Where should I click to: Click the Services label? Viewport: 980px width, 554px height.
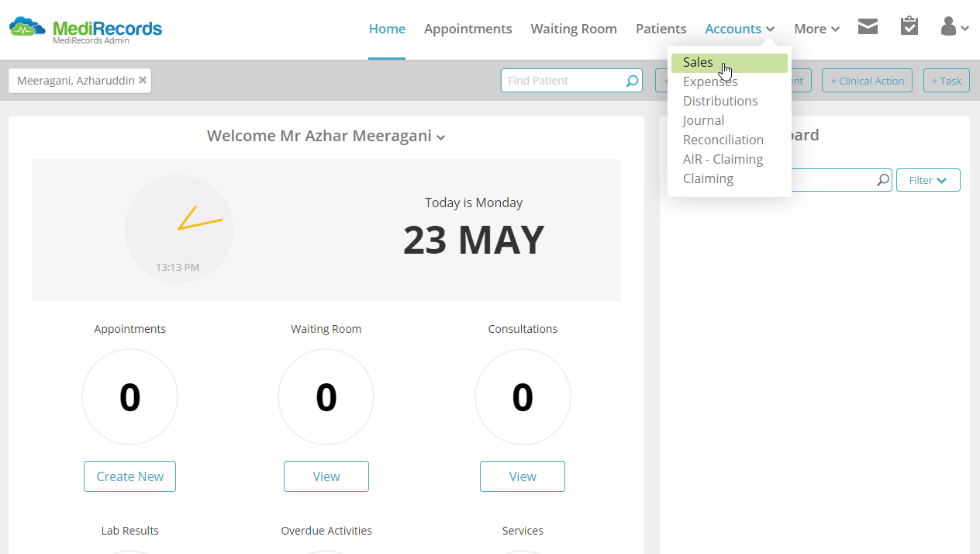click(x=523, y=531)
